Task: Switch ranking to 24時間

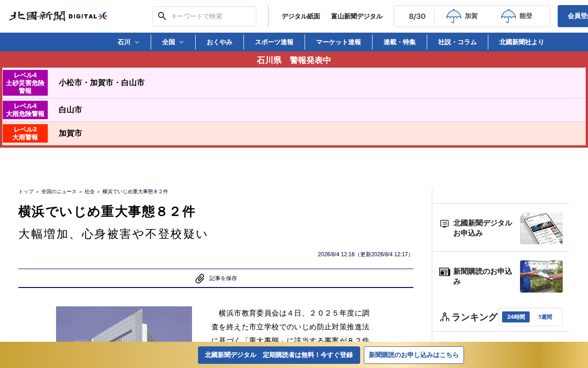Action: coord(516,317)
